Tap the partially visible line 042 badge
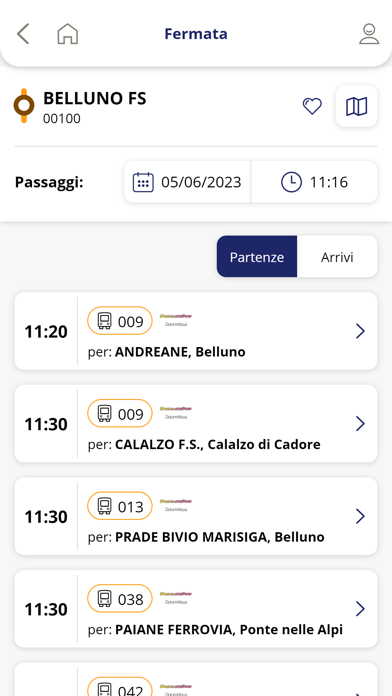This screenshot has height=696, width=392. 120,687
